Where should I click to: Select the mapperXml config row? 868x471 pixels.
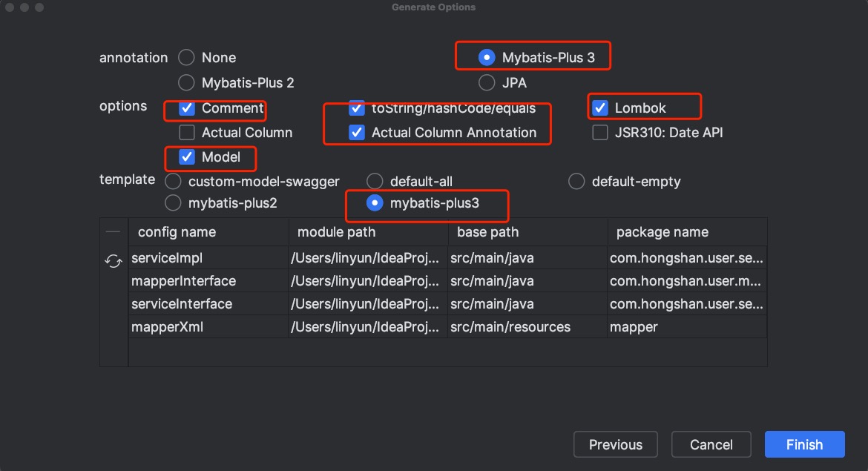(448, 327)
